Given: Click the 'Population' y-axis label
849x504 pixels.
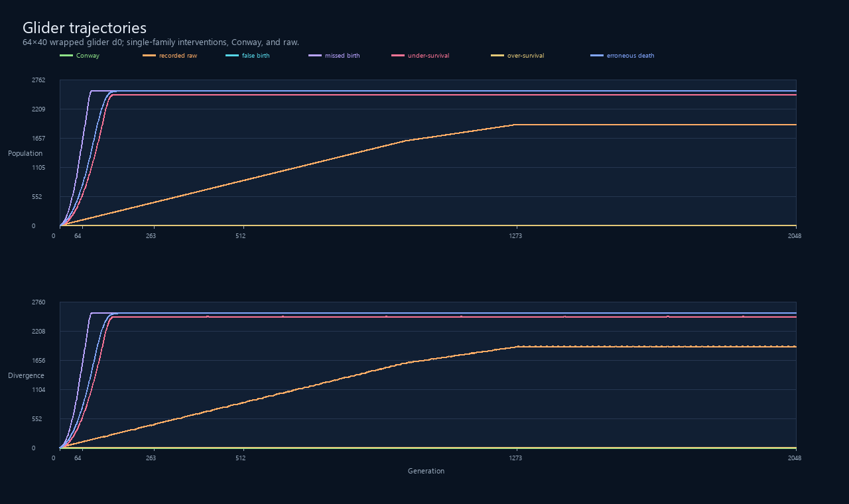Looking at the screenshot, I should coord(25,154).
